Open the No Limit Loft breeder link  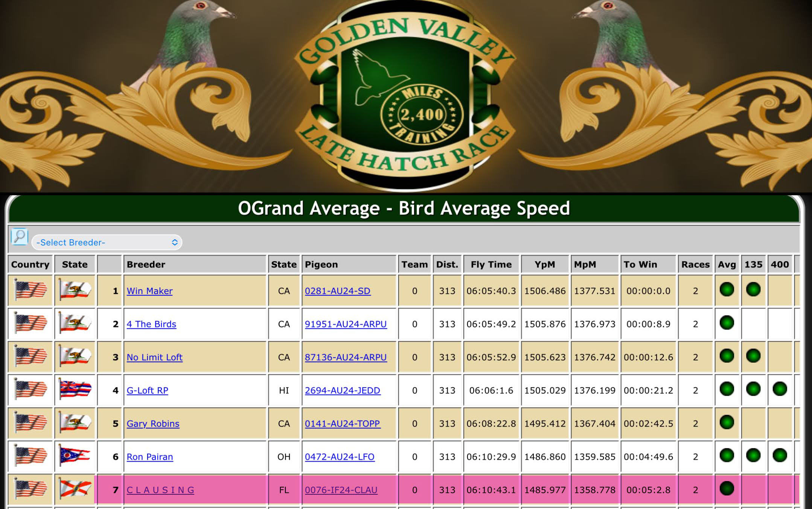click(x=154, y=357)
